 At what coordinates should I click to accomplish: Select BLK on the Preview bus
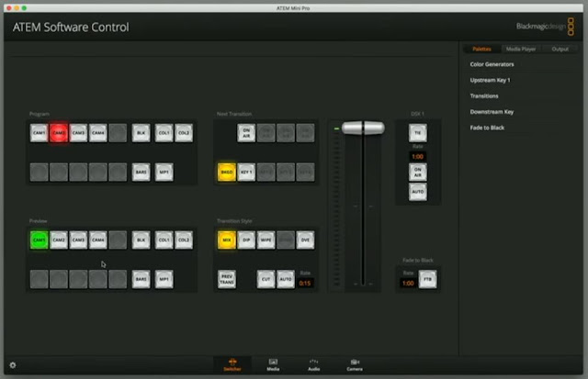click(x=141, y=240)
